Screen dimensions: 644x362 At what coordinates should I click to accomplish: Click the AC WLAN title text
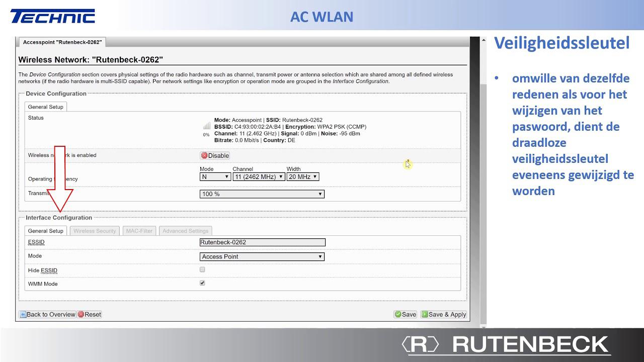(322, 17)
